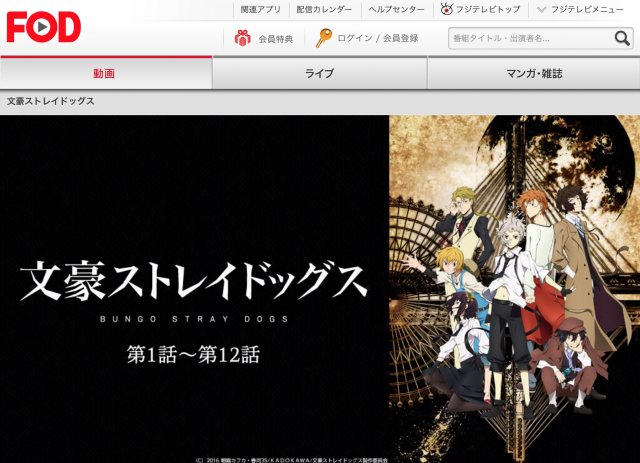
Task: Switch to the ライブ tab
Action: [x=320, y=73]
